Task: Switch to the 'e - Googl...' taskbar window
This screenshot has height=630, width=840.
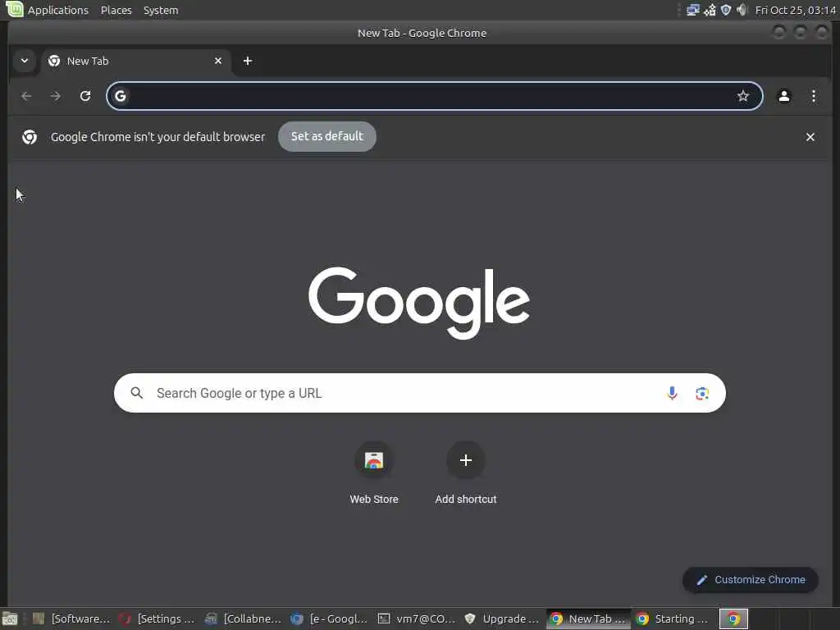Action: coord(329,619)
